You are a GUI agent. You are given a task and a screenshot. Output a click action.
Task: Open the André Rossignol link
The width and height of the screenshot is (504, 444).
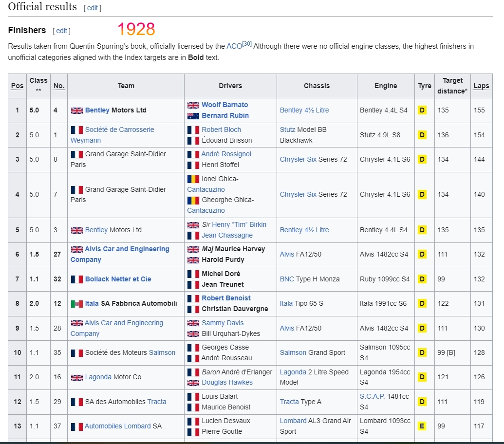[x=226, y=154]
